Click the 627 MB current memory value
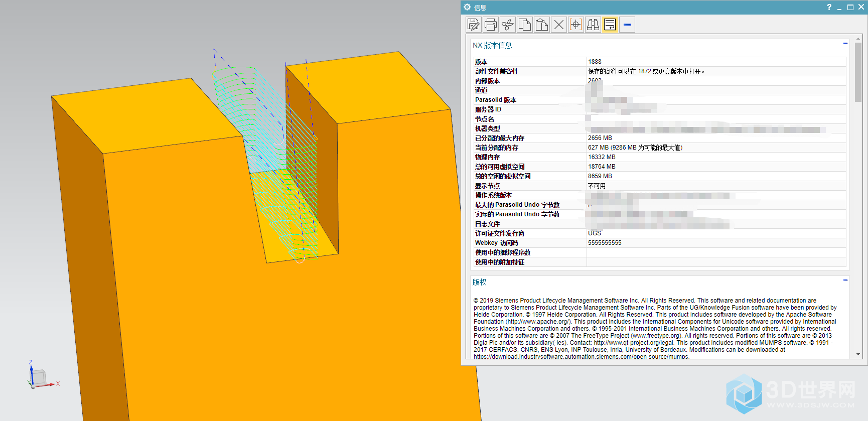This screenshot has width=868, height=421. point(635,148)
